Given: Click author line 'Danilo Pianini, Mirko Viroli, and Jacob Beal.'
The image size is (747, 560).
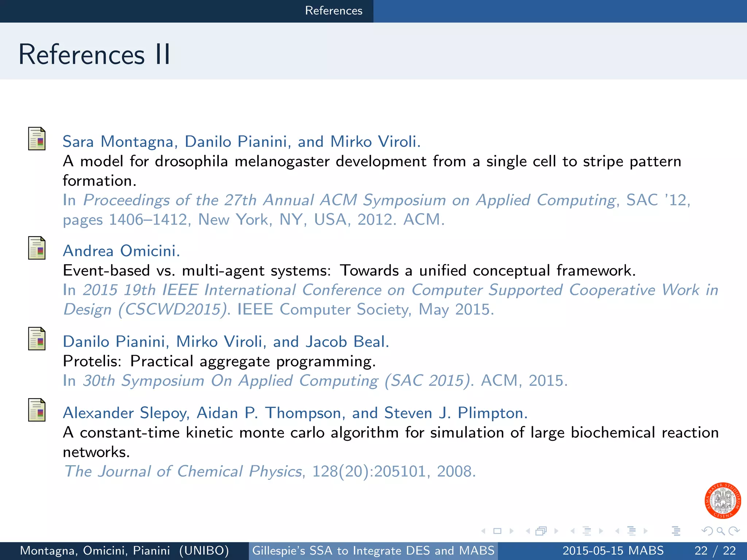Looking at the screenshot, I should click(x=226, y=342).
